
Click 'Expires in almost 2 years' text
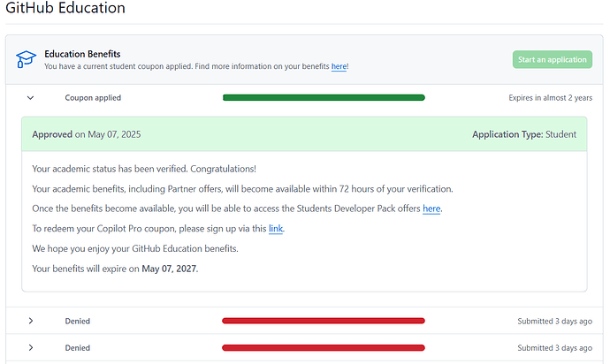tap(550, 98)
